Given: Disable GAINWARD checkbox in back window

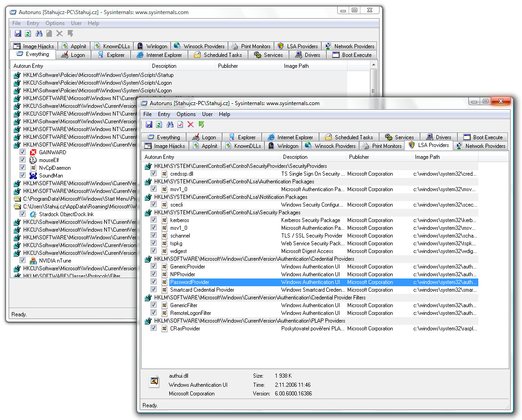Looking at the screenshot, I should coord(22,152).
